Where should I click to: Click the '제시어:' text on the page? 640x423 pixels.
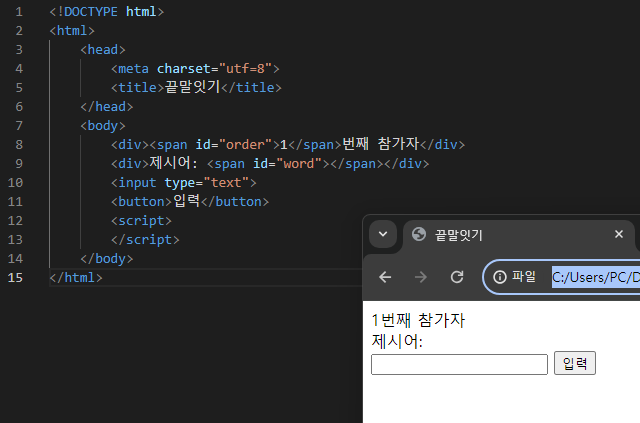tap(397, 341)
